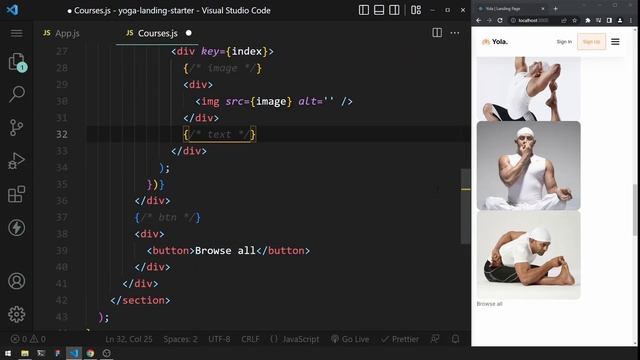The width and height of the screenshot is (640, 360).
Task: Go forward in the browser window
Action: 489,20
